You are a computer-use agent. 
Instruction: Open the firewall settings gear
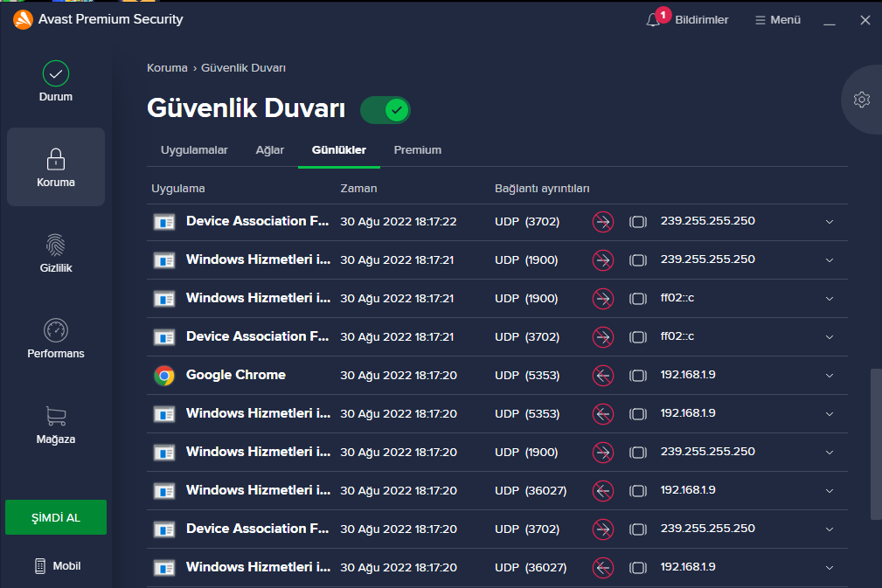tap(862, 100)
